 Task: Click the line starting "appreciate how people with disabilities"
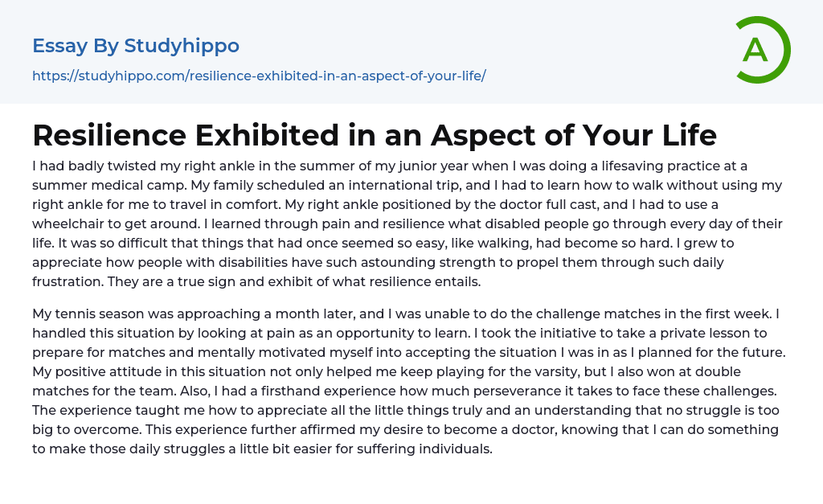pos(378,262)
